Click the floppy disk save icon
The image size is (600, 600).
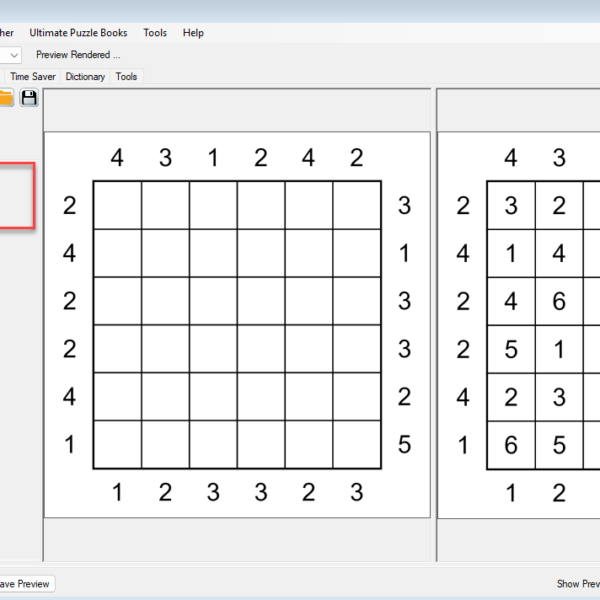[29, 97]
